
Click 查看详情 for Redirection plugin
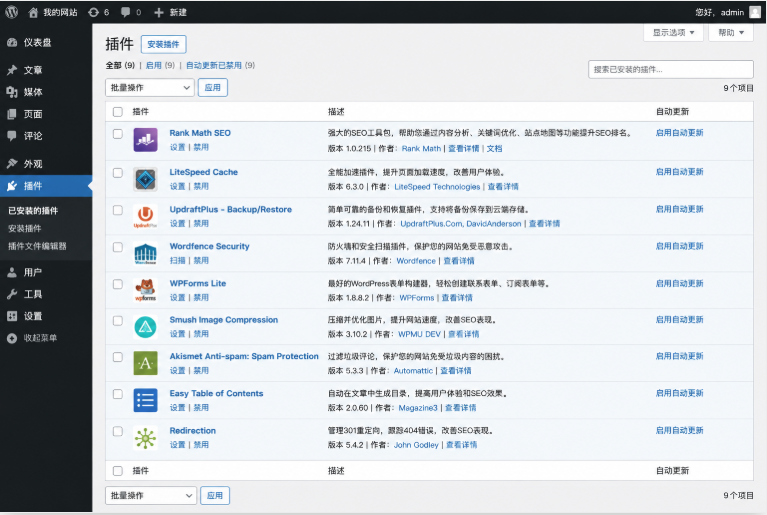pyautogui.click(x=462, y=445)
